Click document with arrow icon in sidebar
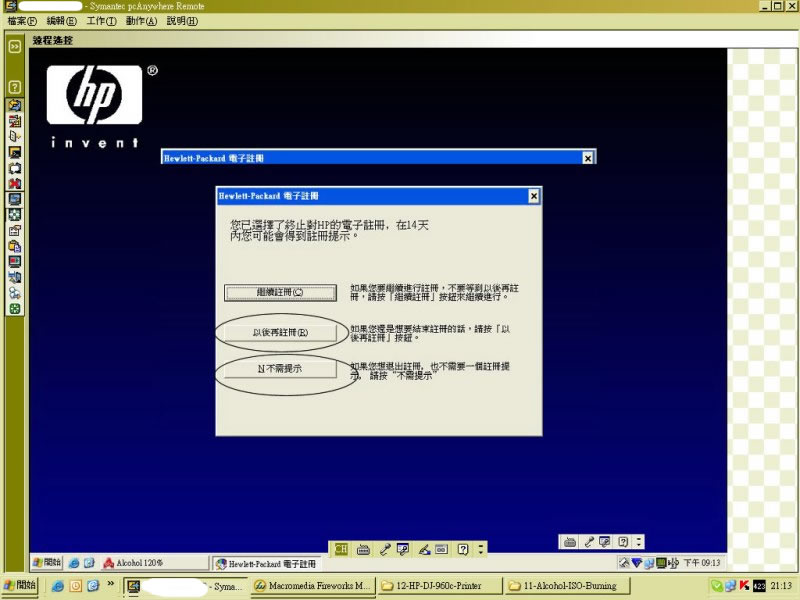This screenshot has width=800, height=600. click(15, 136)
